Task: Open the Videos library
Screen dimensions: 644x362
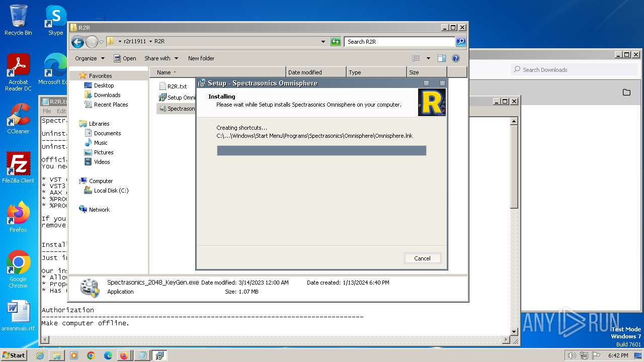Action: pyautogui.click(x=97, y=162)
